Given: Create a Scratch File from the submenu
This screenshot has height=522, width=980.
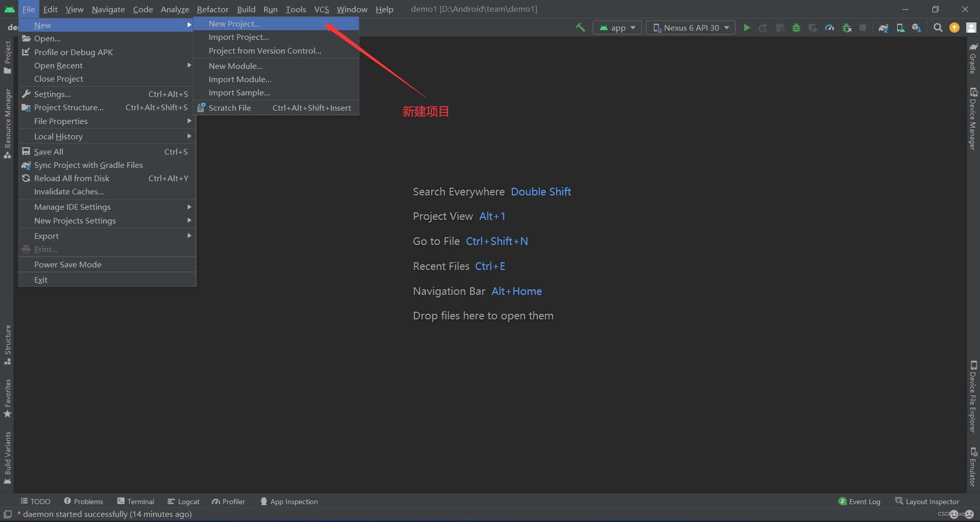Looking at the screenshot, I should 276,108.
